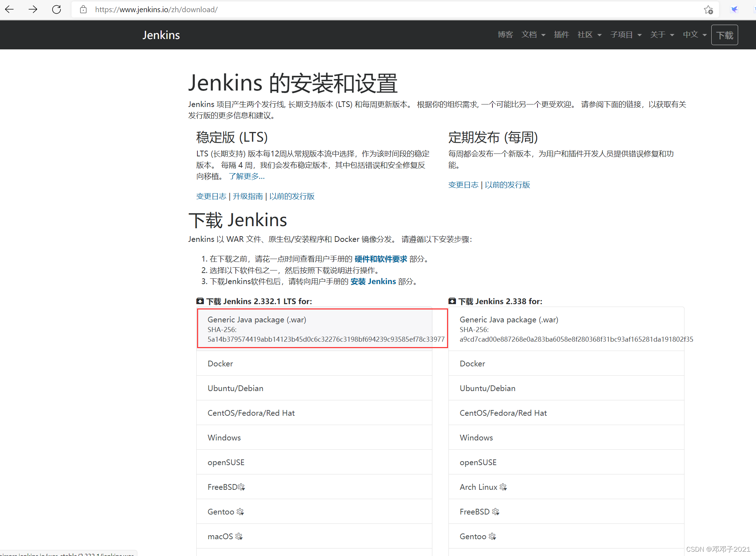Click the gear icon next to LTS FreeBSD
This screenshot has height=556, width=756.
[241, 487]
